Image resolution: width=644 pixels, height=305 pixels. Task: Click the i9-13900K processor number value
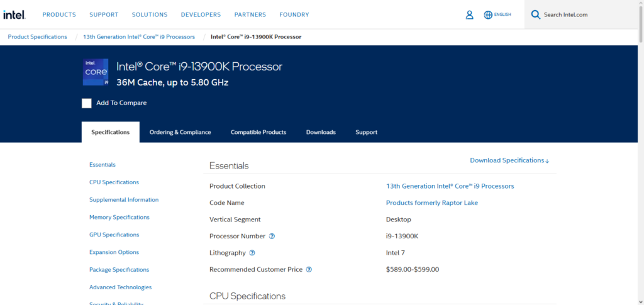click(402, 236)
